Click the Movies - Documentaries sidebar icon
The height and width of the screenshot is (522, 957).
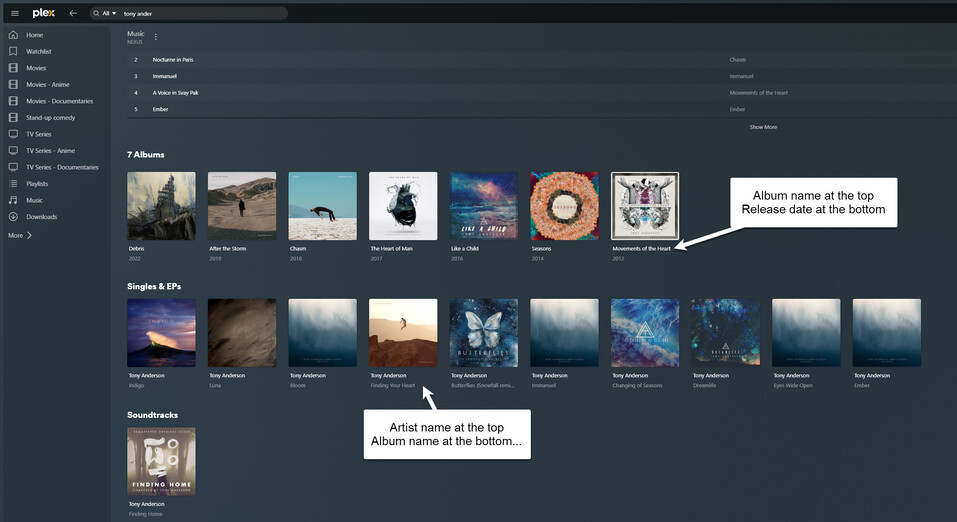click(13, 101)
